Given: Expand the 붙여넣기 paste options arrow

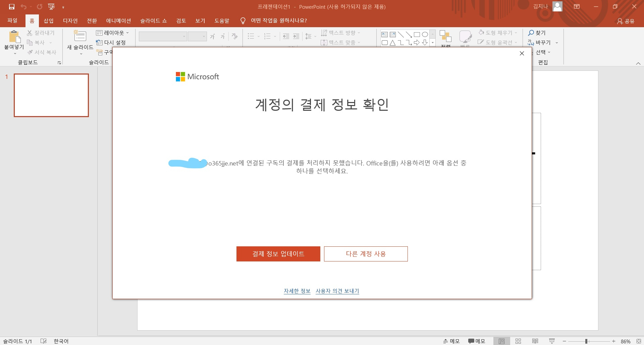Looking at the screenshot, I should pos(15,54).
